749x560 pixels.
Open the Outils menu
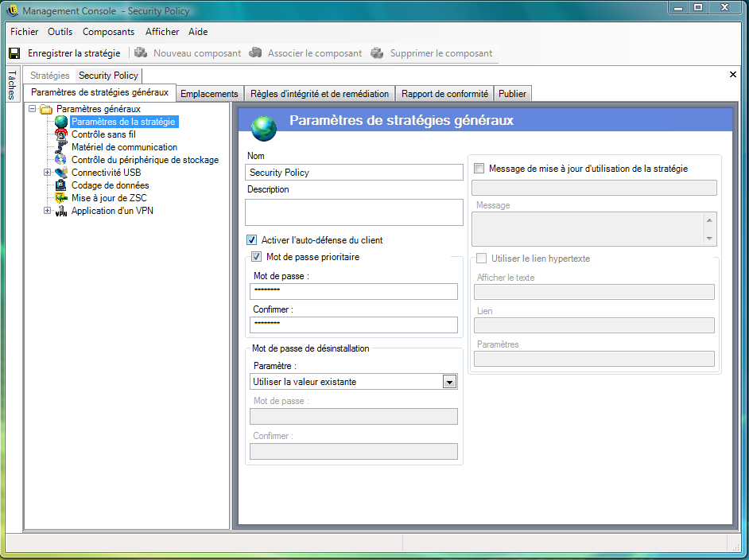pos(60,32)
